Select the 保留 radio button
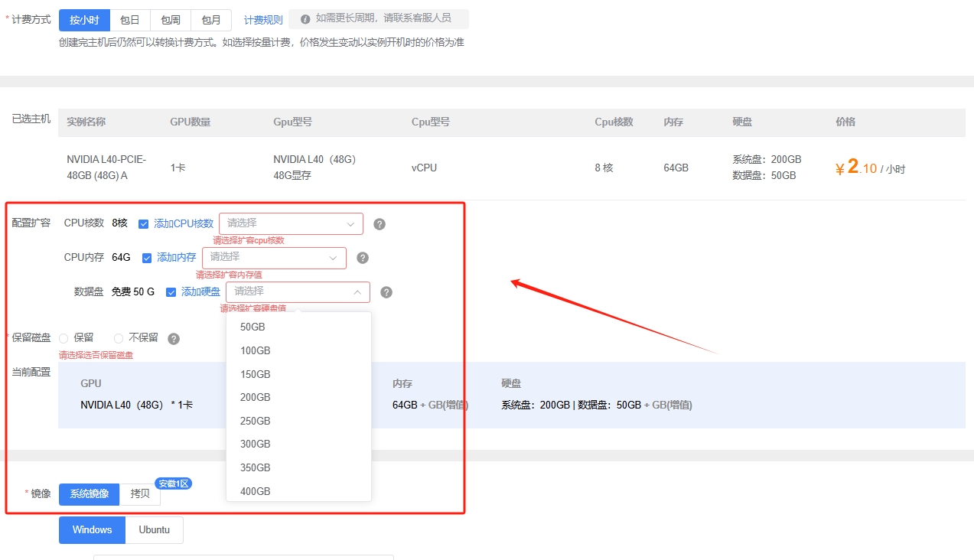 point(64,338)
